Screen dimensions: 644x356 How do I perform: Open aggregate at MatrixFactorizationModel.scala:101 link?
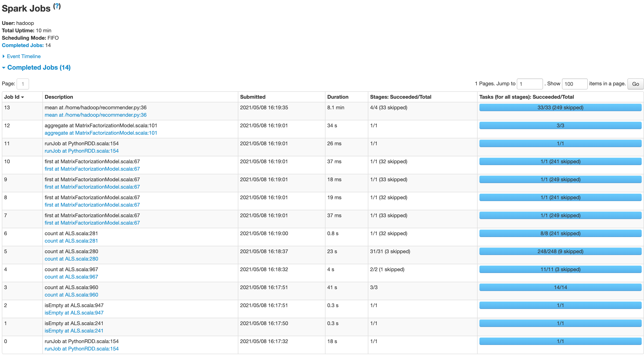point(101,133)
